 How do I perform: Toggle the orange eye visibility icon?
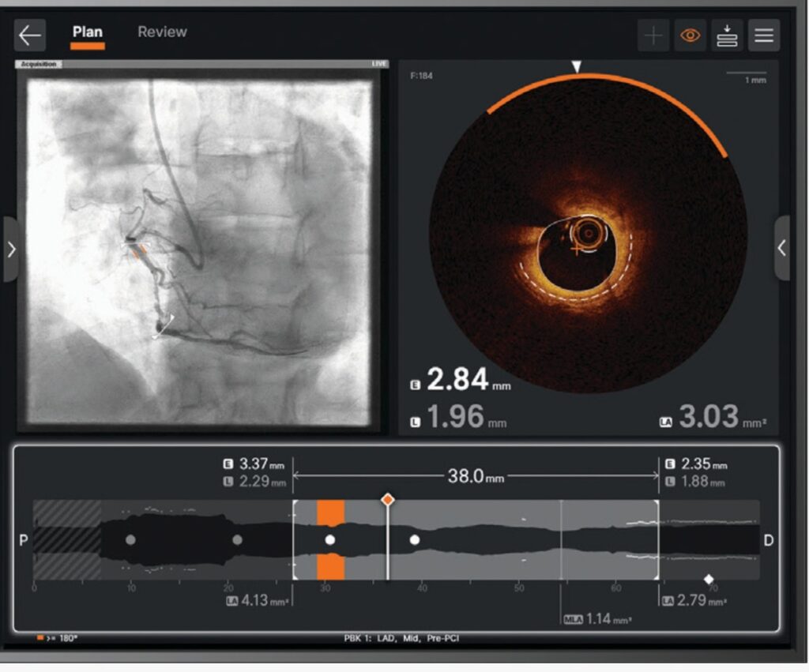(690, 36)
